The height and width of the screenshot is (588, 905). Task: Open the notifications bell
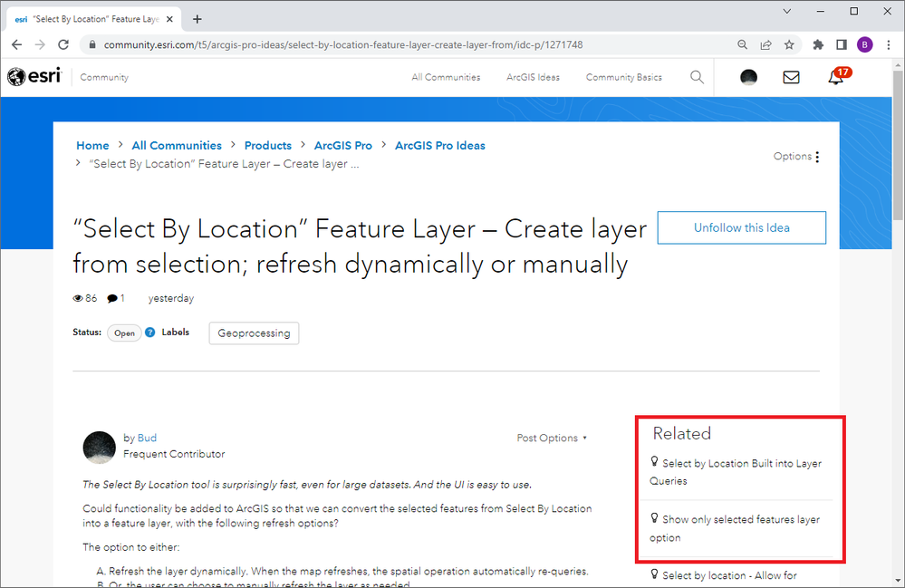pyautogui.click(x=836, y=77)
